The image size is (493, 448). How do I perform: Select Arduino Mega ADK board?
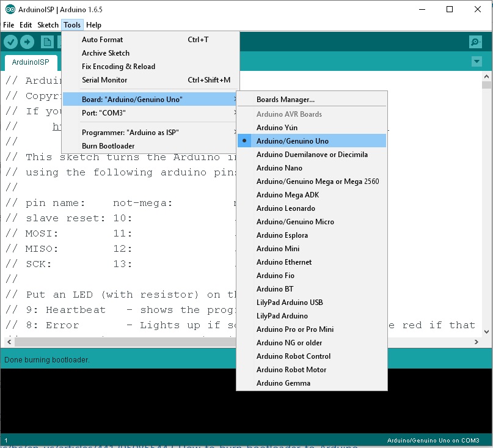pos(312,195)
